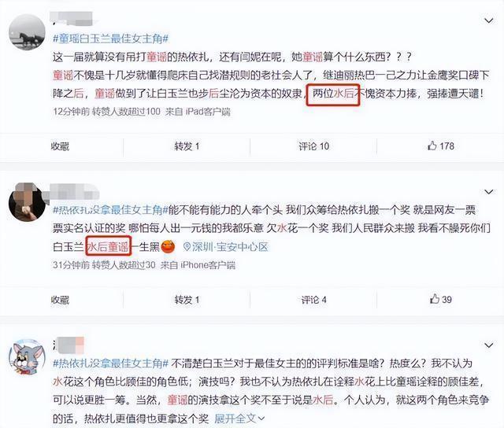Like the post with 178 likes
Viewport: 504px width, 428px height.
441,146
